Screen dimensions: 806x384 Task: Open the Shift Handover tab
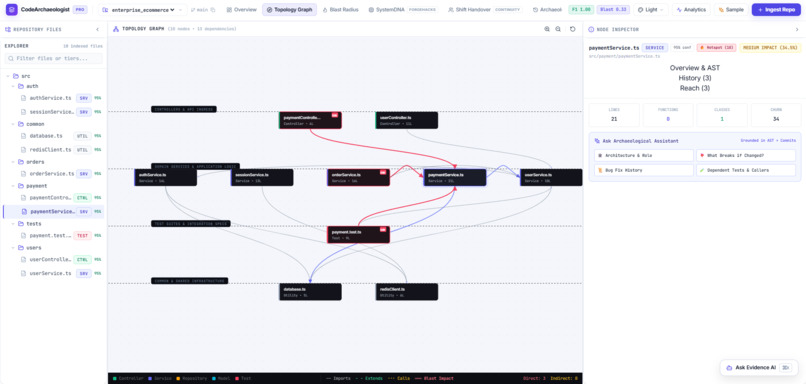tap(485, 10)
